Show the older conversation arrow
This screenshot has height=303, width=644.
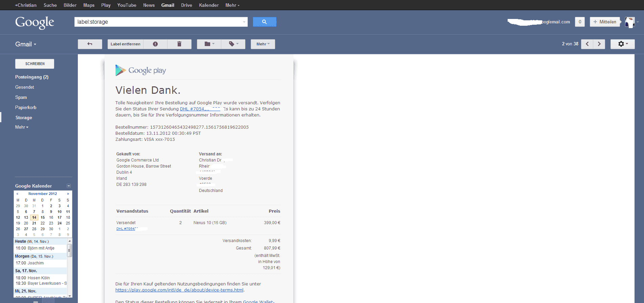[599, 44]
